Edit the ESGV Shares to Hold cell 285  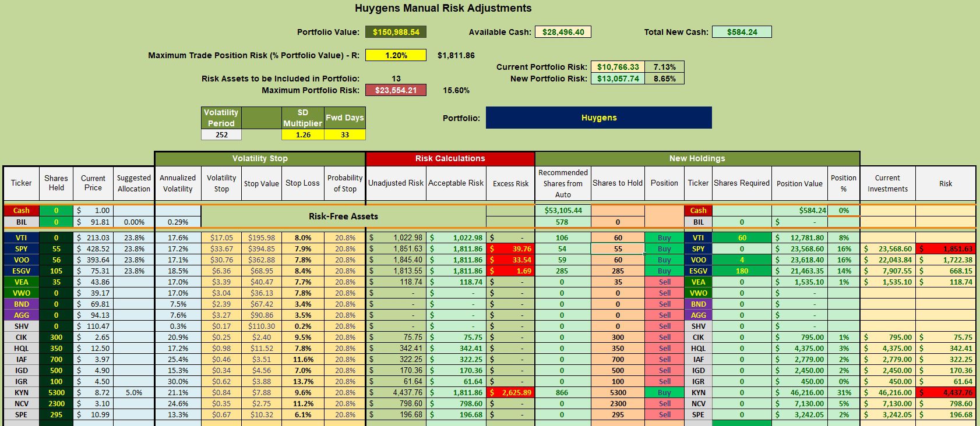[x=618, y=271]
